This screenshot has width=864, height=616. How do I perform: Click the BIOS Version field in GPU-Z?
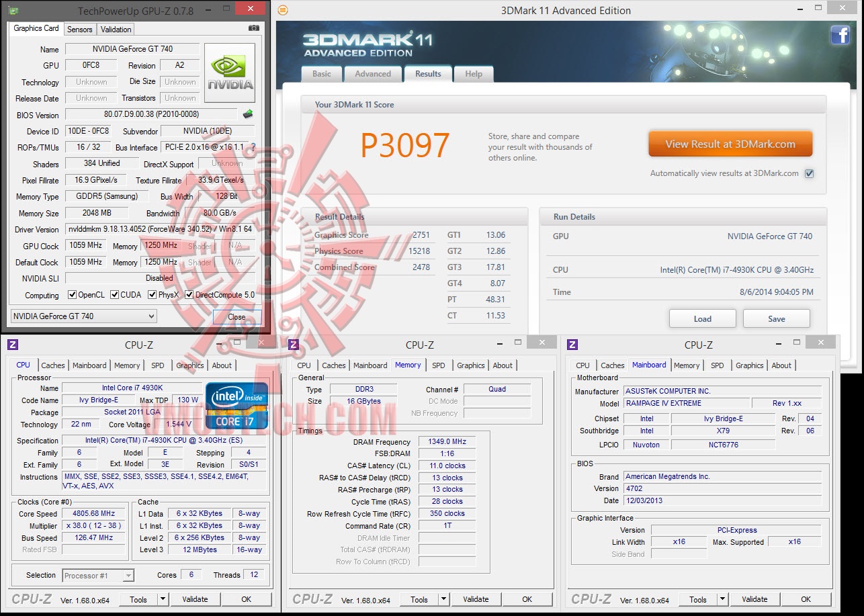pyautogui.click(x=151, y=114)
